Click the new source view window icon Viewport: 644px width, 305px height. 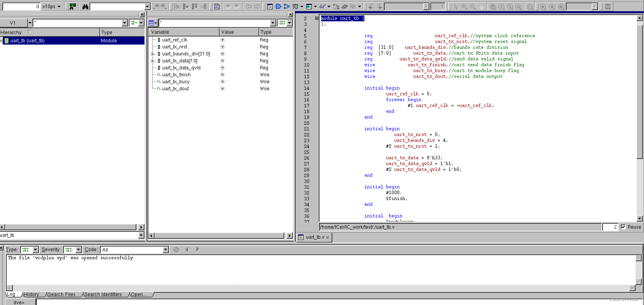click(270, 7)
